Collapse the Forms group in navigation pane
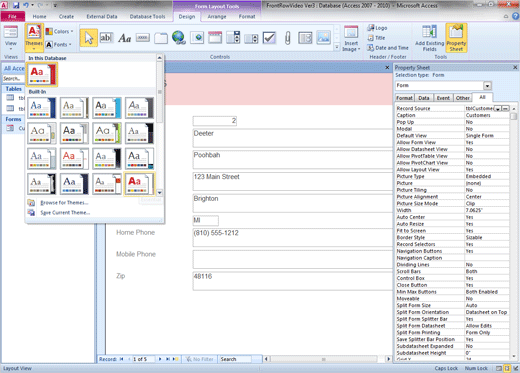 click(x=13, y=119)
